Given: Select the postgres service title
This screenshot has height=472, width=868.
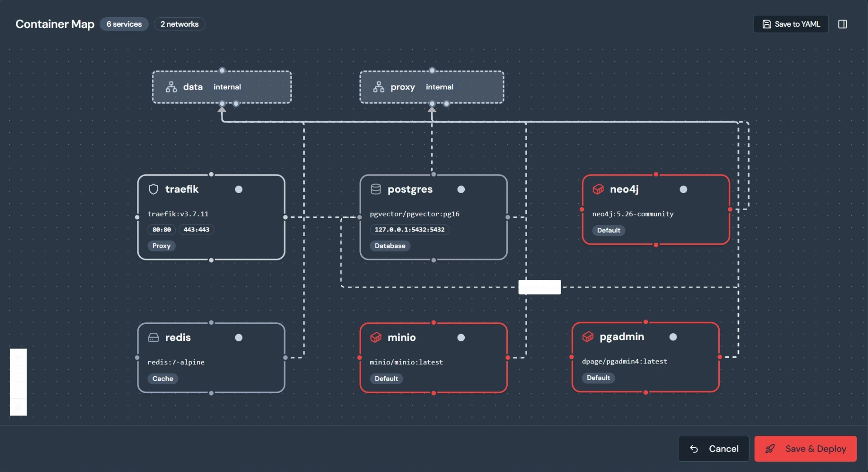Looking at the screenshot, I should [x=410, y=189].
